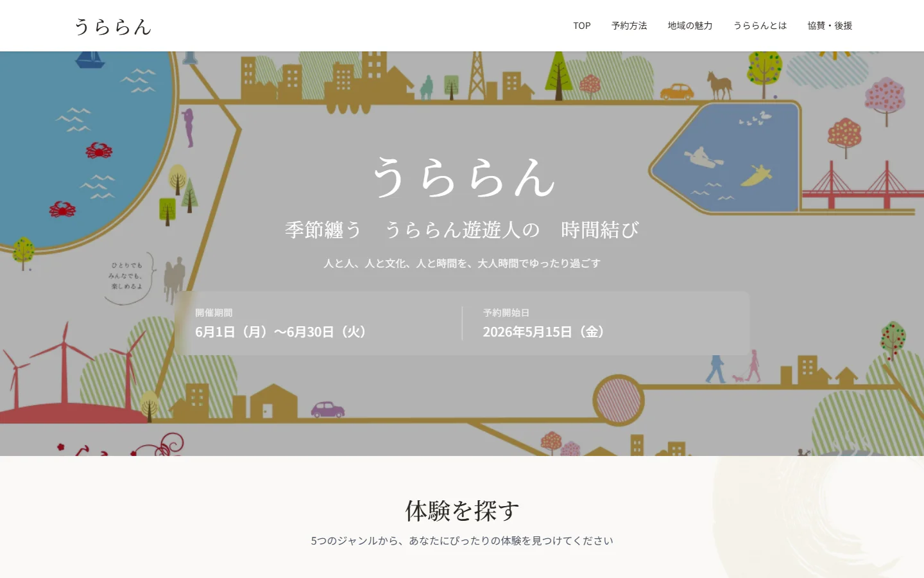Click the 予約開始日 label
924x578 pixels.
(506, 313)
